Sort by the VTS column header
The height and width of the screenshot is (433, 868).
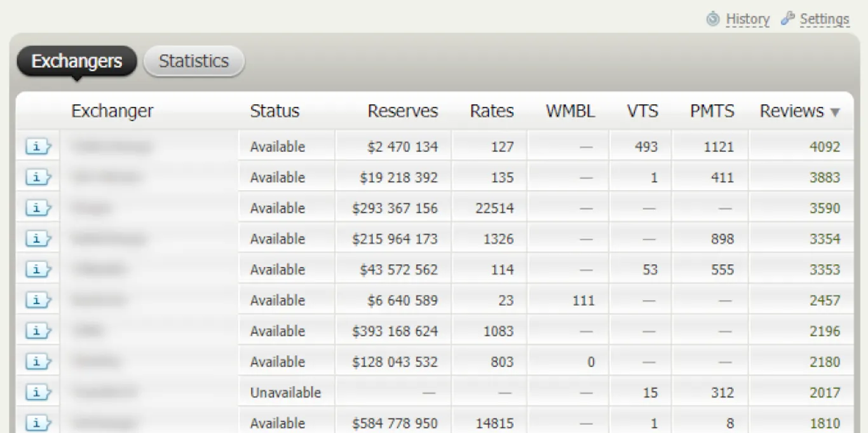click(642, 111)
